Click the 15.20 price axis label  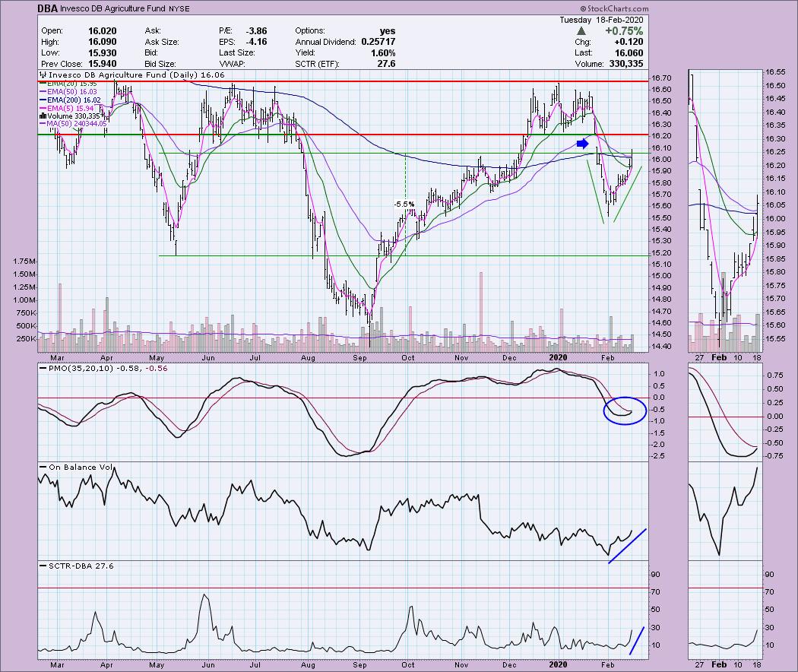coord(661,253)
